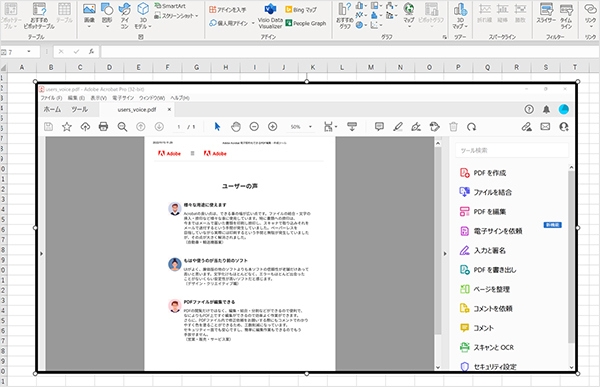Switch to the ホーム tab in Acrobat
Image resolution: width=600 pixels, height=387 pixels.
[52, 109]
